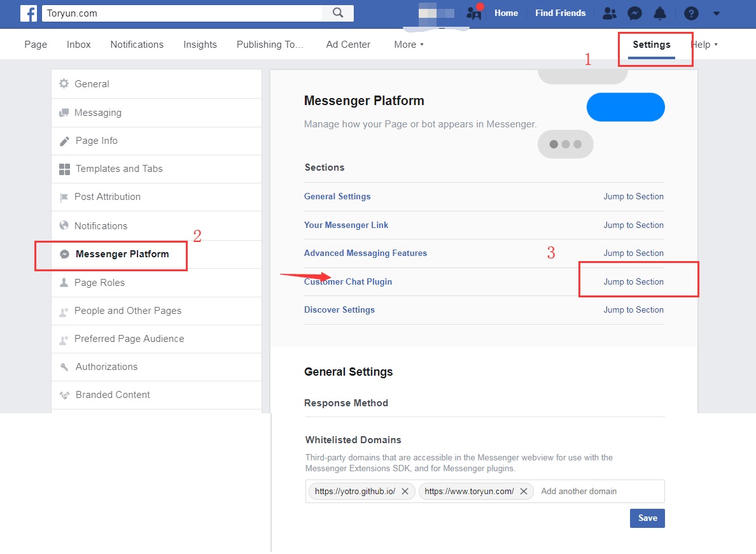Open the notifications bell icon
Image resolution: width=756 pixels, height=554 pixels.
point(659,13)
